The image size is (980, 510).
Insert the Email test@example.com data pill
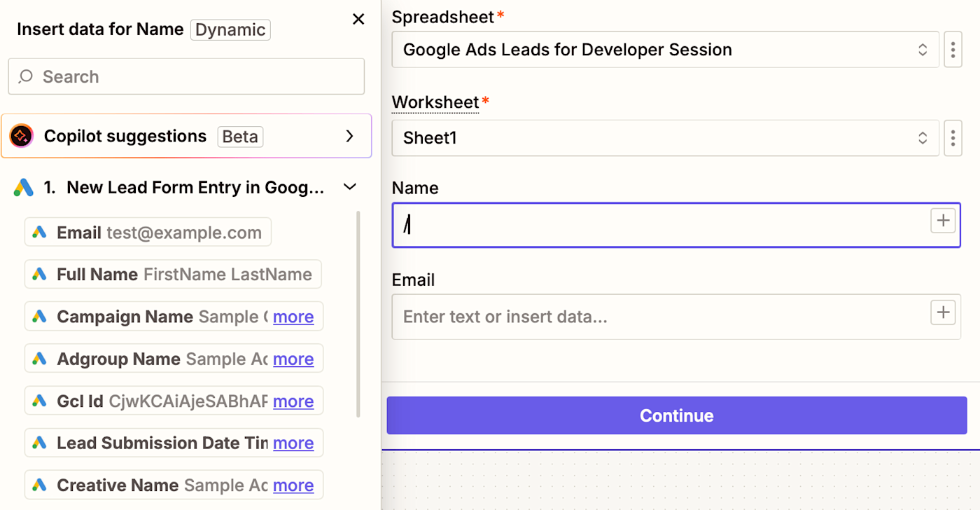click(x=148, y=233)
